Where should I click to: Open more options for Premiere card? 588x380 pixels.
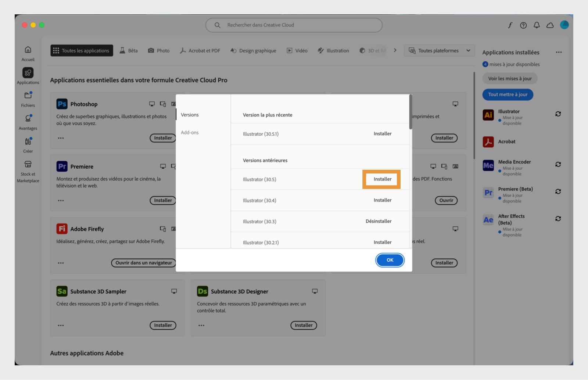tap(61, 201)
